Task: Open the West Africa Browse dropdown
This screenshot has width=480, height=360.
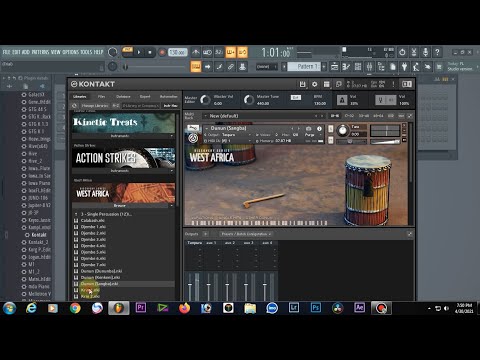Action: [123, 206]
